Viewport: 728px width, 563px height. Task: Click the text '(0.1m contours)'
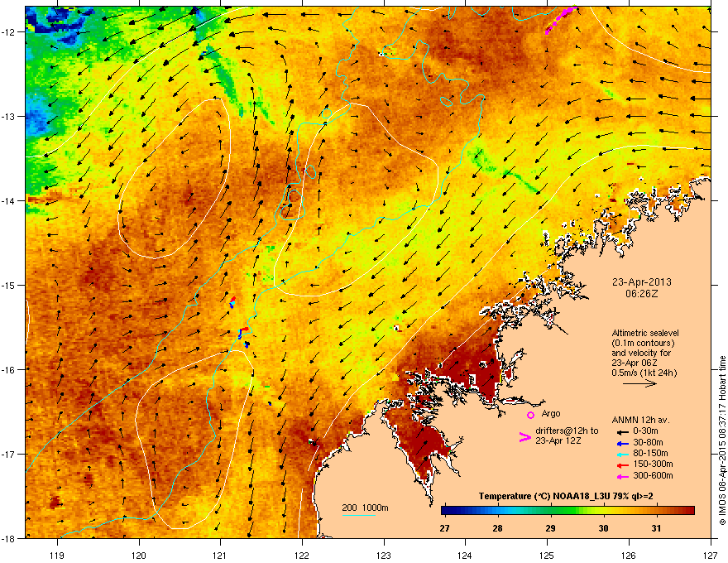click(x=643, y=344)
